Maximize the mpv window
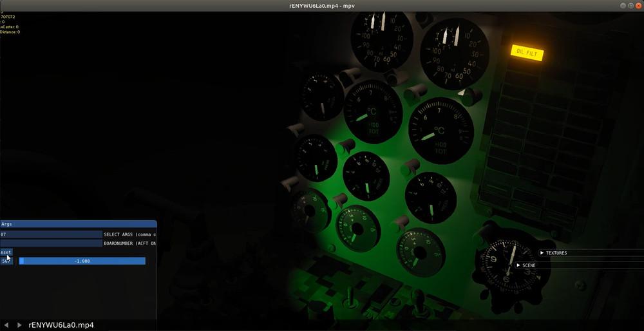Viewport: 644px width, 331px height. pyautogui.click(x=631, y=5)
